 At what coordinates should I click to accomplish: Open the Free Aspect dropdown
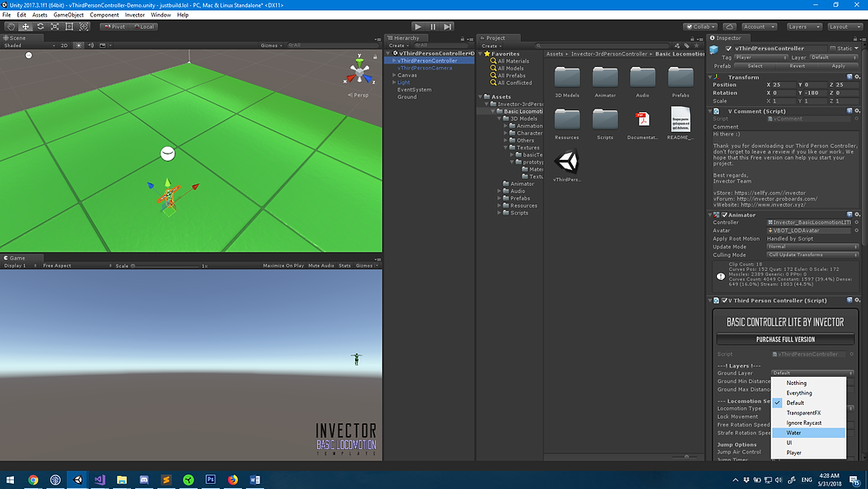coord(77,266)
